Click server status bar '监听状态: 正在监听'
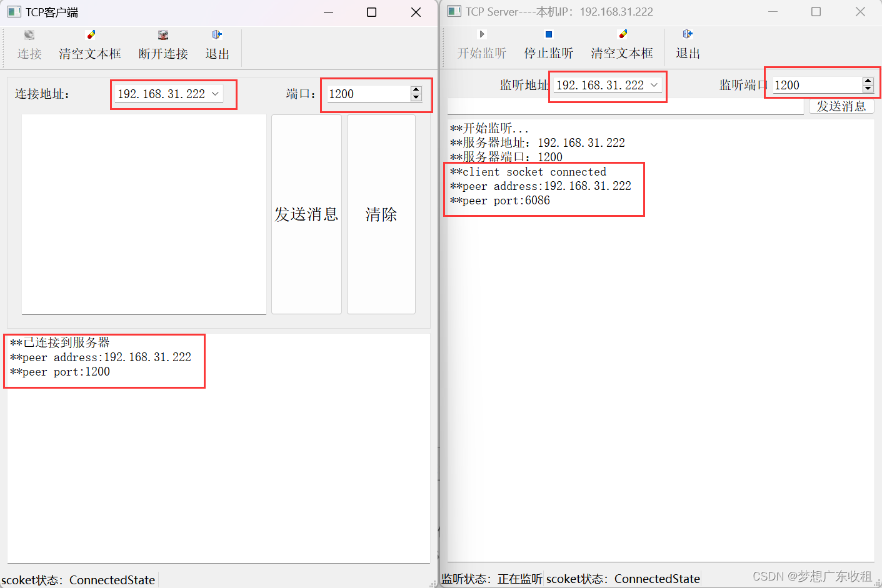This screenshot has height=588, width=882. [x=492, y=579]
